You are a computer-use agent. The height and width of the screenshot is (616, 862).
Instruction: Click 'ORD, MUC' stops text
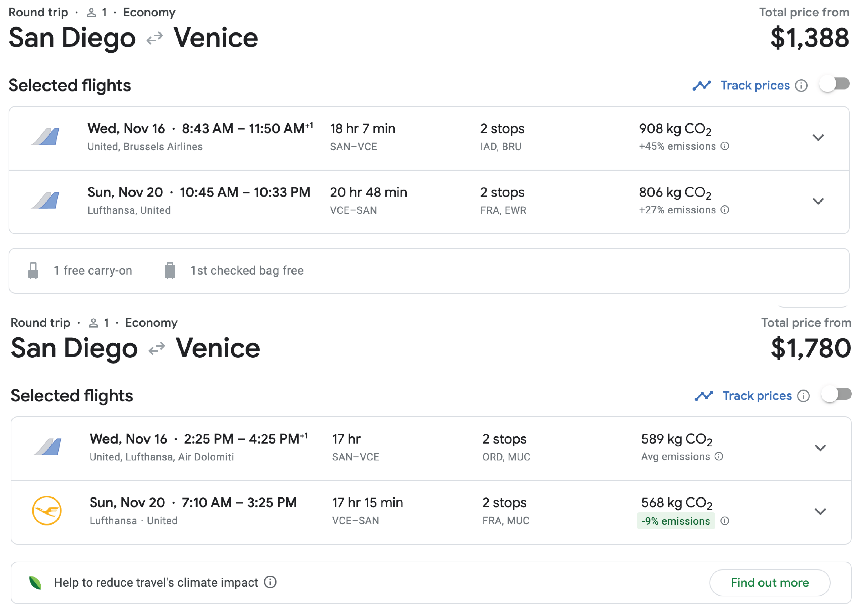point(506,457)
